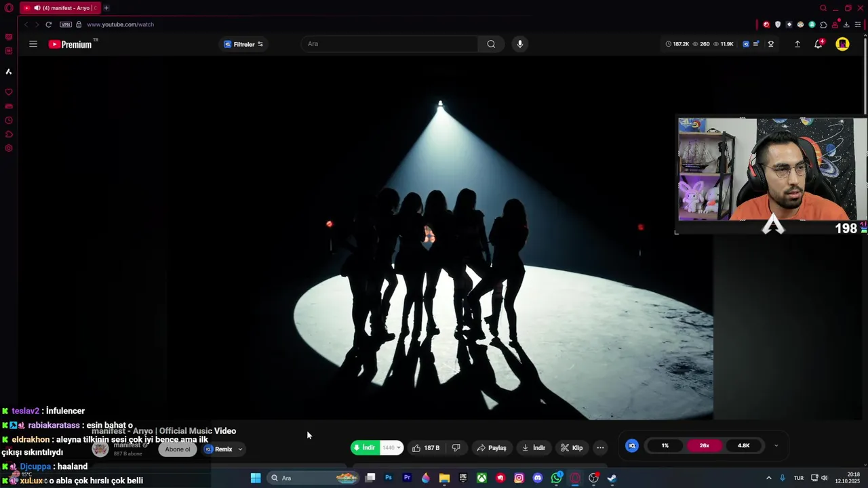Focus the Ara YouTube search field
This screenshot has height=488, width=868.
(389, 44)
